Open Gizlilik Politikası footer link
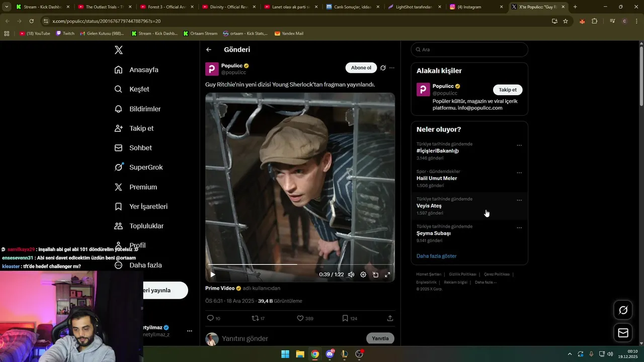The image size is (644, 362). pyautogui.click(x=462, y=275)
